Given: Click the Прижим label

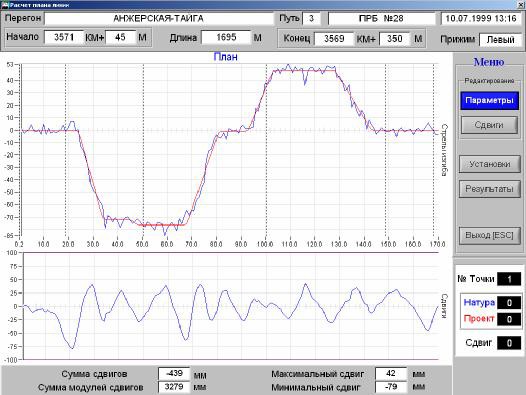Looking at the screenshot, I should (458, 40).
